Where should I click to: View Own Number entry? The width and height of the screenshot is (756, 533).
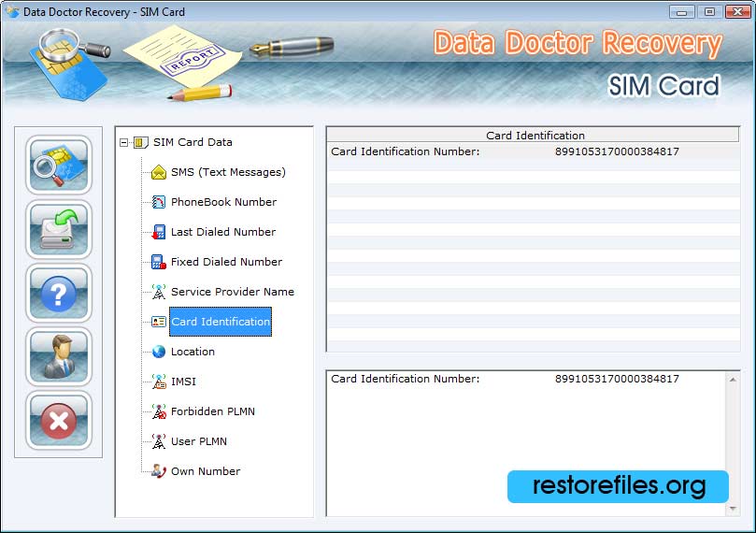point(206,471)
